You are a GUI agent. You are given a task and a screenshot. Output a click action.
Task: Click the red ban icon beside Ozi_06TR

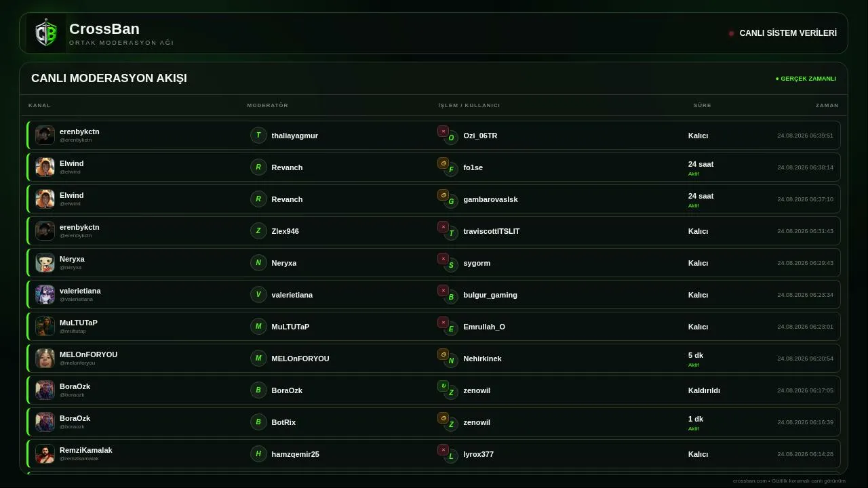(x=443, y=131)
